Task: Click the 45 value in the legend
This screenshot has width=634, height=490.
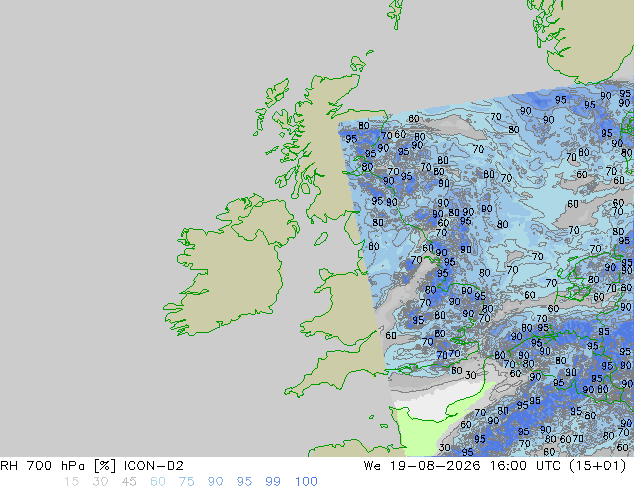Action: coord(129,482)
